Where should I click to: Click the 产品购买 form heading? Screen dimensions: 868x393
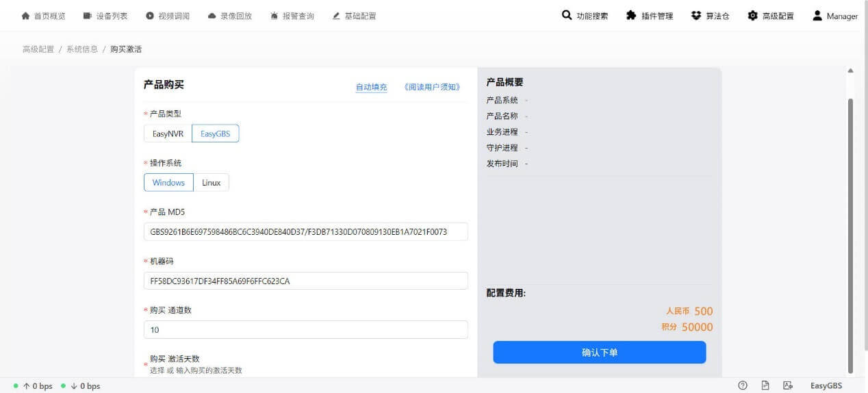point(164,84)
